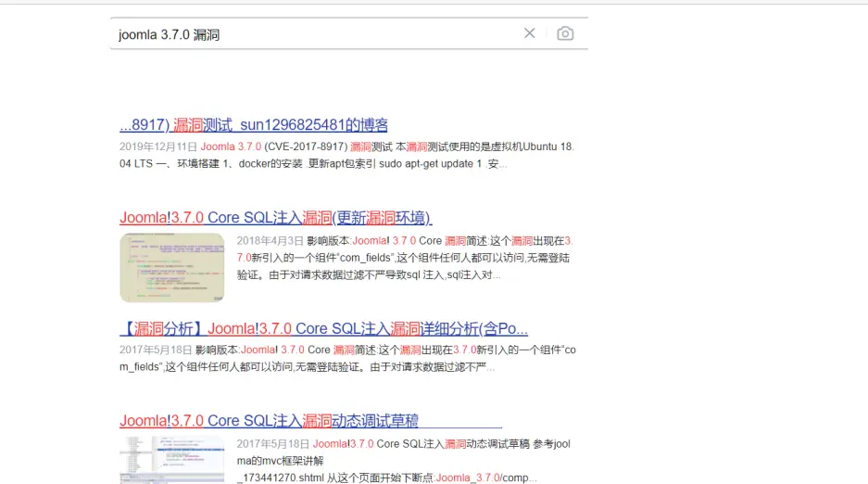Screen dimensions: 868x484
Task: Clear the search query with the X icon
Action: click(529, 33)
